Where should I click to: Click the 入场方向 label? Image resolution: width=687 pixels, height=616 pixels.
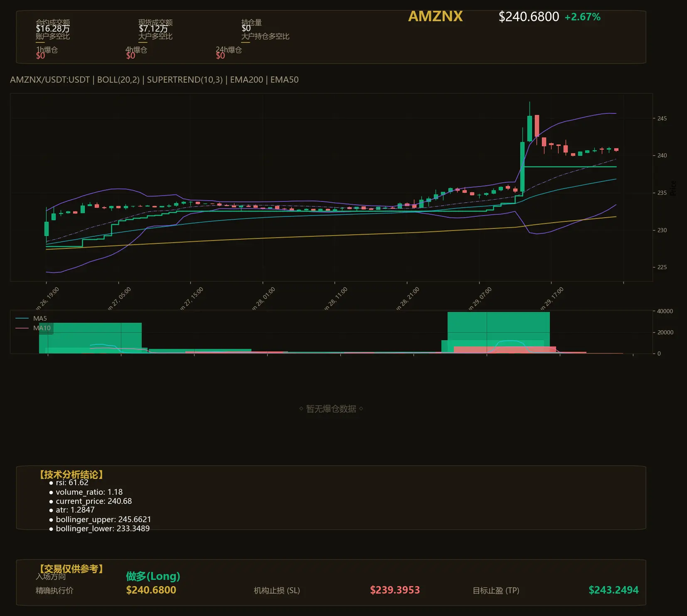tap(51, 576)
